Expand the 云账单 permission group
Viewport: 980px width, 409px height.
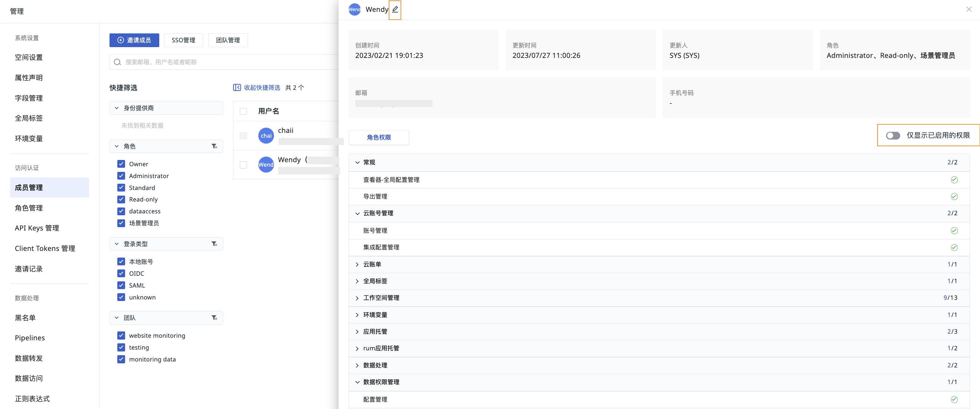pos(357,264)
